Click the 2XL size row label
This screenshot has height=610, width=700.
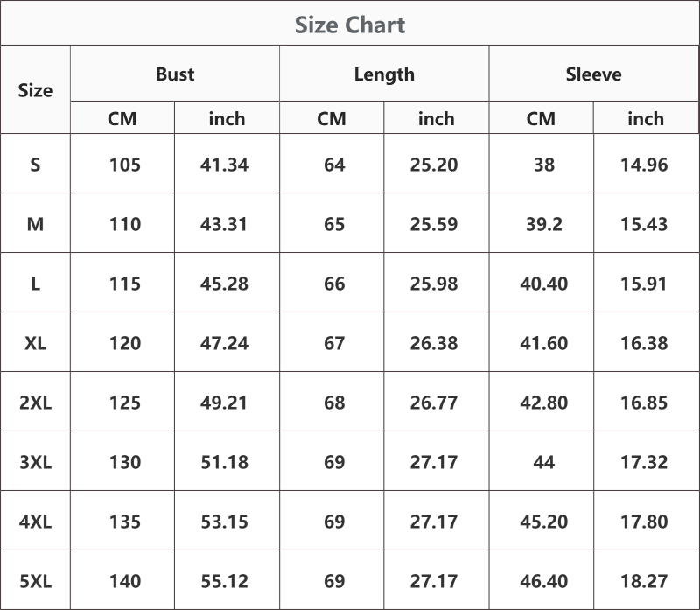[35, 403]
